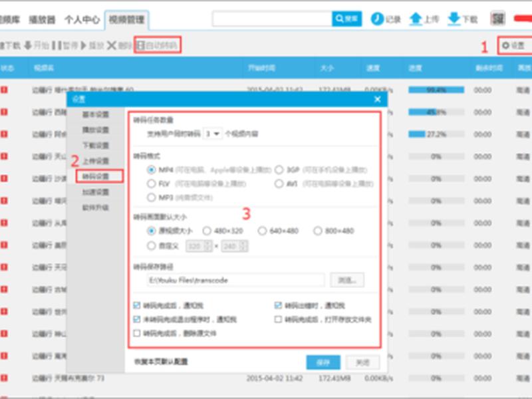The width and height of the screenshot is (532, 399).
Task: Click the 27.2% progress bar
Action: click(436, 134)
